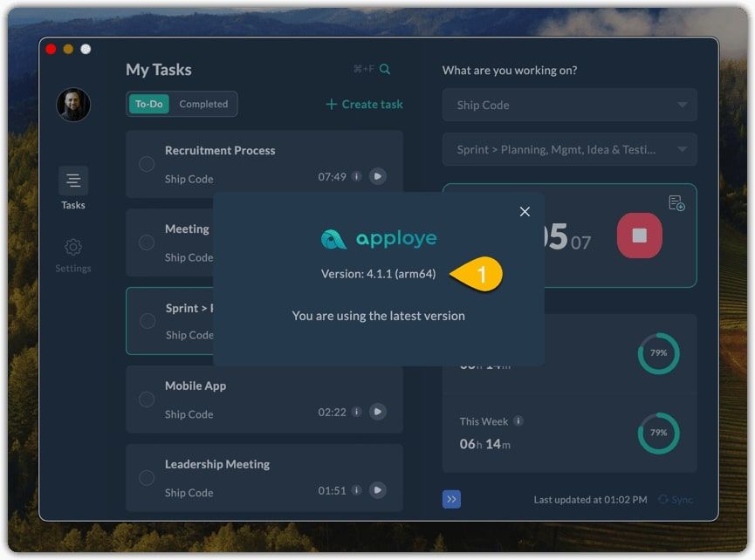The width and height of the screenshot is (755, 560).
Task: Close the Apploye version dialog
Action: [x=525, y=212]
